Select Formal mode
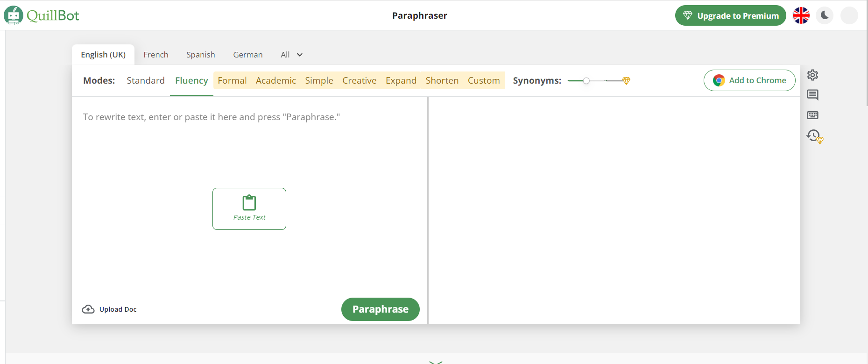This screenshot has width=868, height=364. [232, 80]
